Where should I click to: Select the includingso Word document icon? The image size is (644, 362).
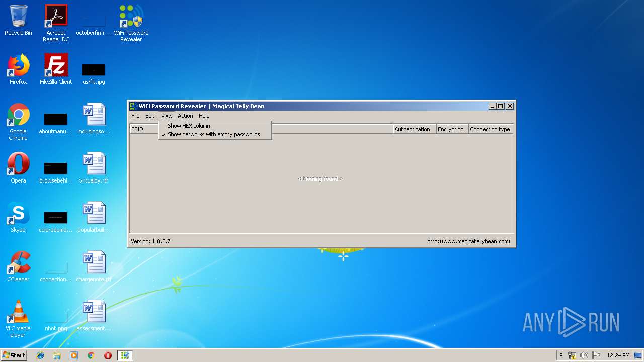[94, 119]
